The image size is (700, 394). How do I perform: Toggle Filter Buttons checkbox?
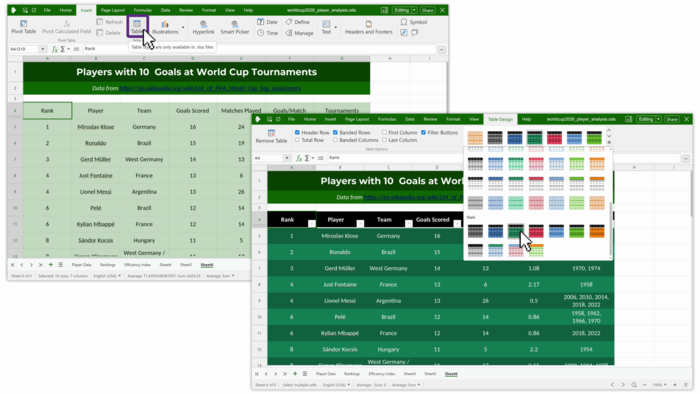tap(423, 133)
